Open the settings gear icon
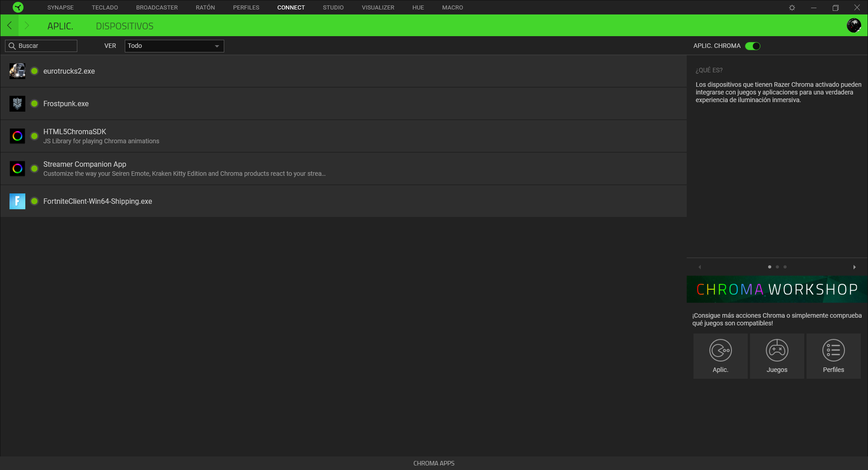The image size is (868, 470). [792, 8]
